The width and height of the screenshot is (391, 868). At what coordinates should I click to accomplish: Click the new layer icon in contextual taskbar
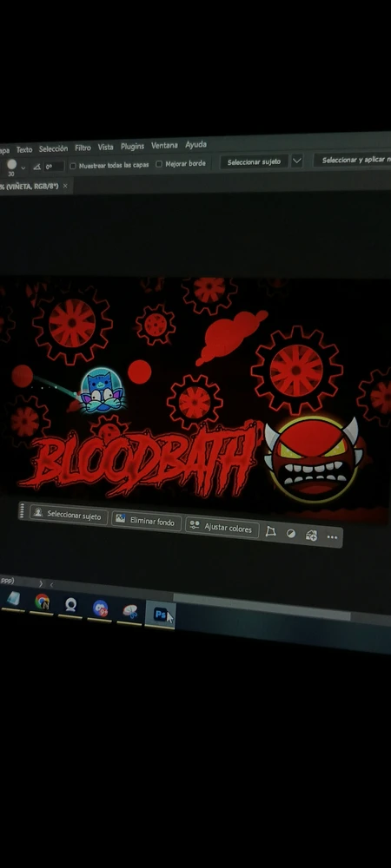coord(311,536)
